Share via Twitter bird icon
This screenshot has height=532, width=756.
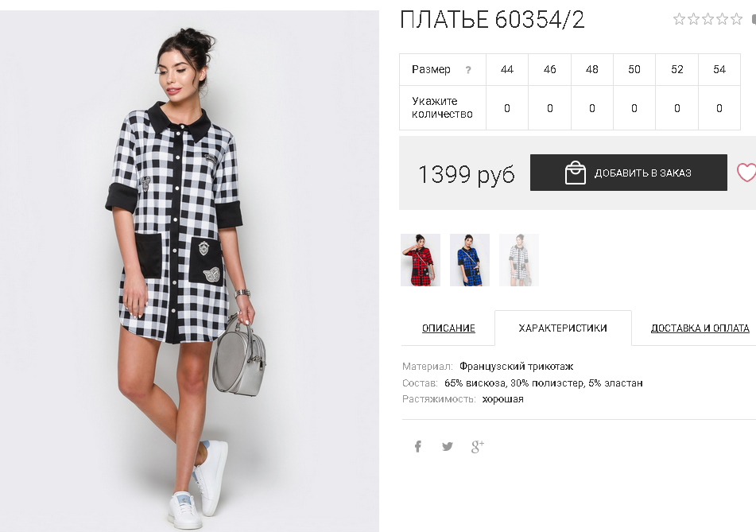tap(448, 447)
